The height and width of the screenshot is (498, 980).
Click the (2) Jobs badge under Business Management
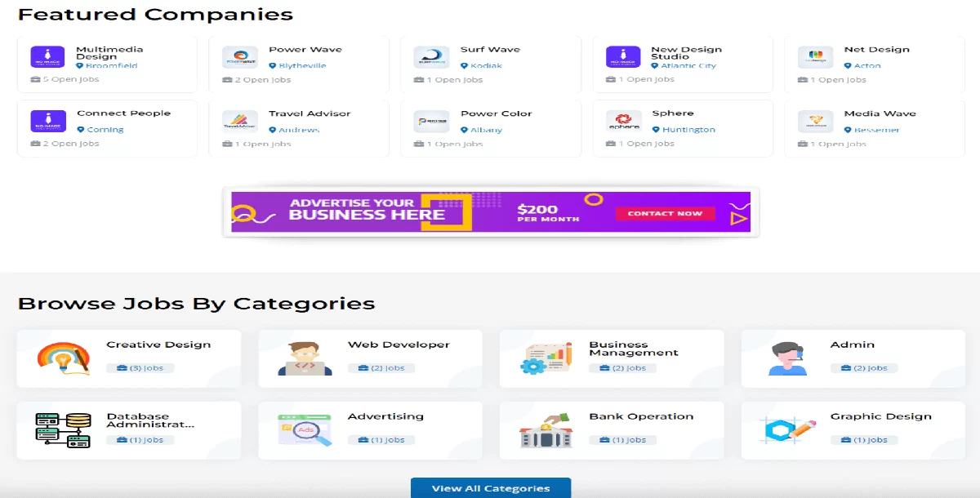[622, 368]
